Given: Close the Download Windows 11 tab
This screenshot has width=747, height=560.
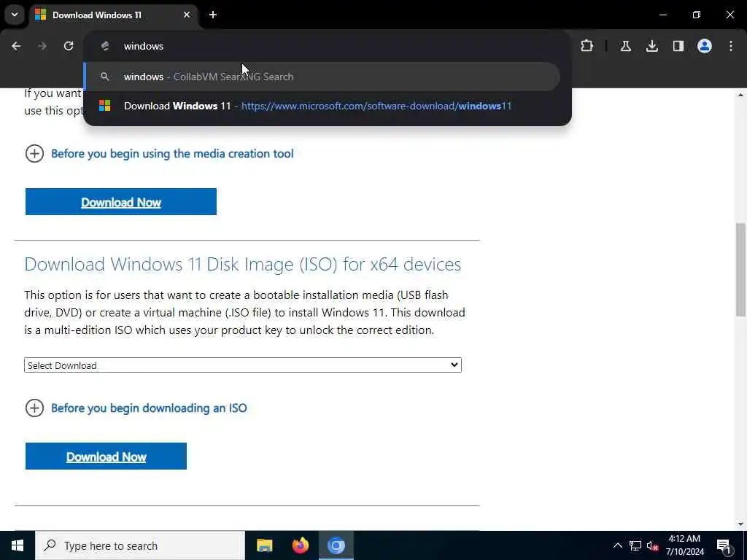Looking at the screenshot, I should click(187, 15).
